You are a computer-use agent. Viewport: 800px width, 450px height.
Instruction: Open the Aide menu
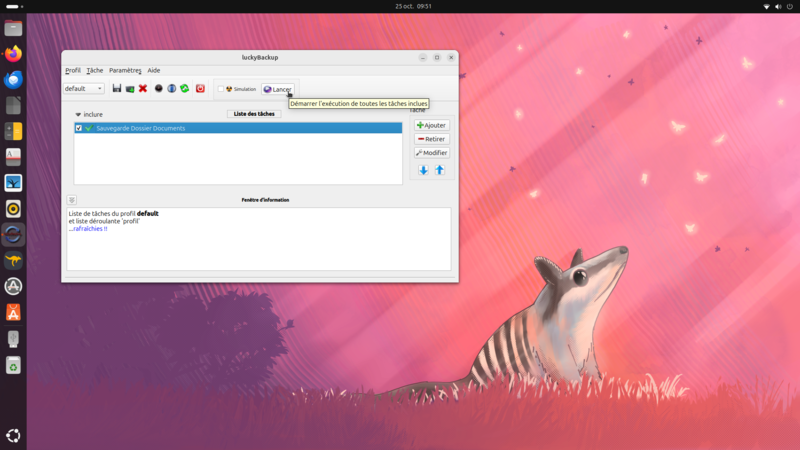[154, 70]
